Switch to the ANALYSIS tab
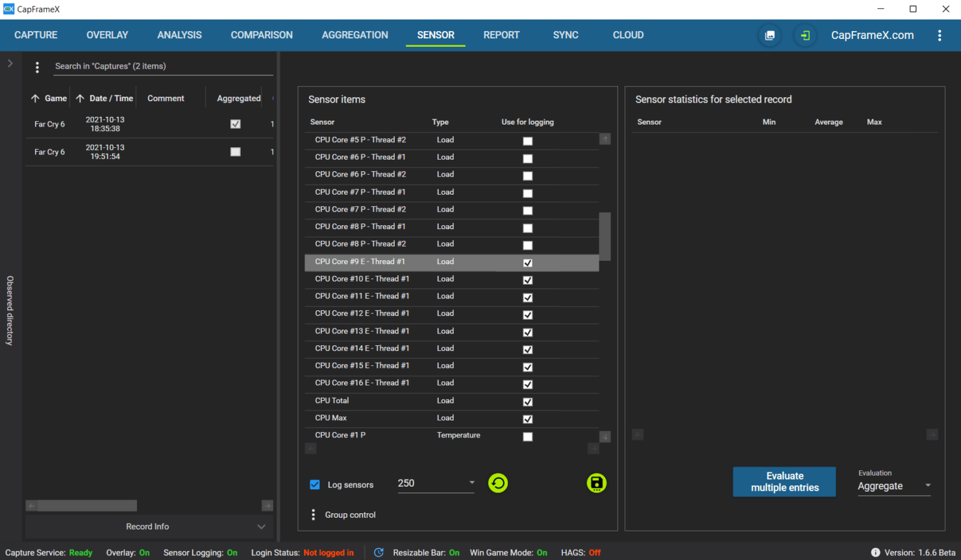Screen dimensions: 961x560 [179, 35]
